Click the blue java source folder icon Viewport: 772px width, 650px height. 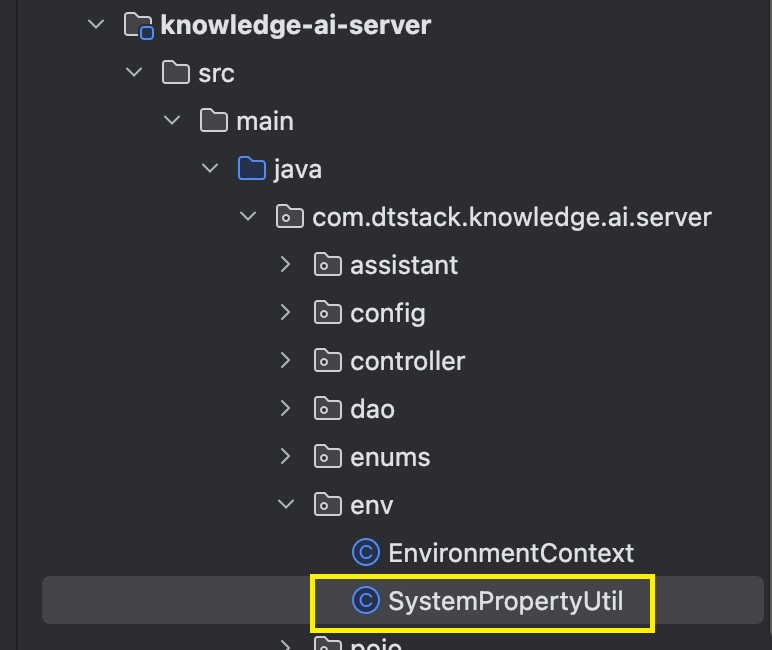[x=252, y=168]
